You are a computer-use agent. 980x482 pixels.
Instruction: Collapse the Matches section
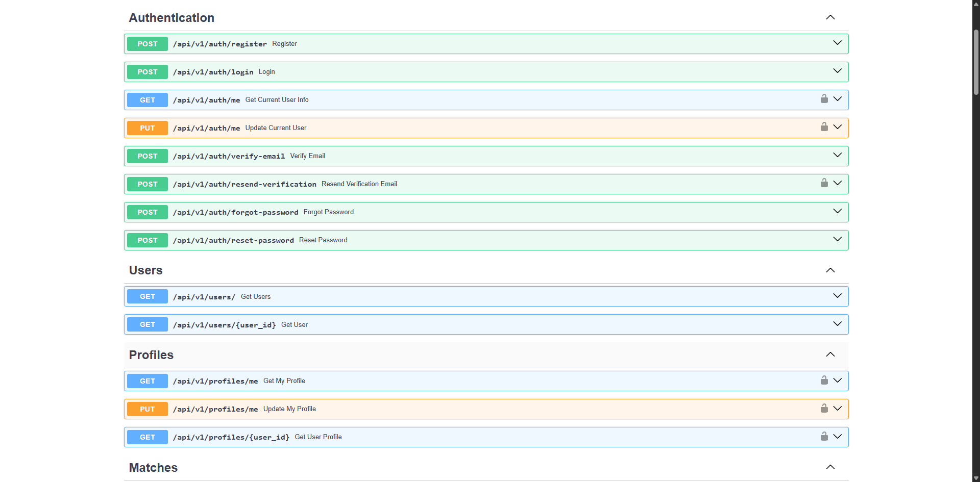click(830, 467)
